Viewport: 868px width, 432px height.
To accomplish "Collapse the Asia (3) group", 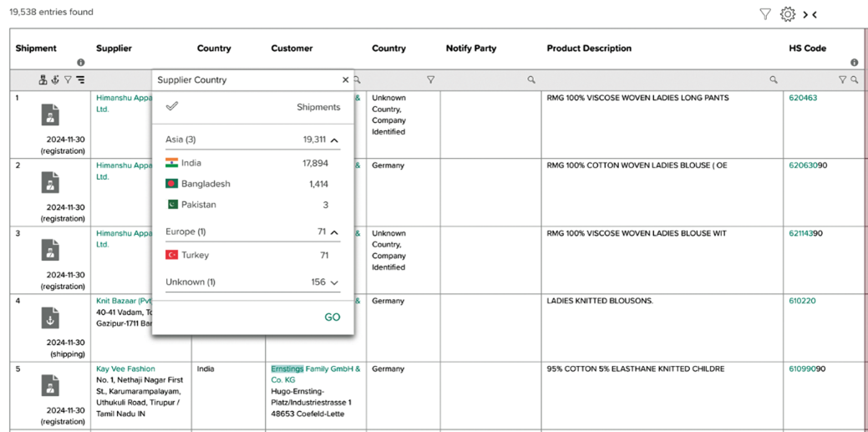I will [x=334, y=140].
